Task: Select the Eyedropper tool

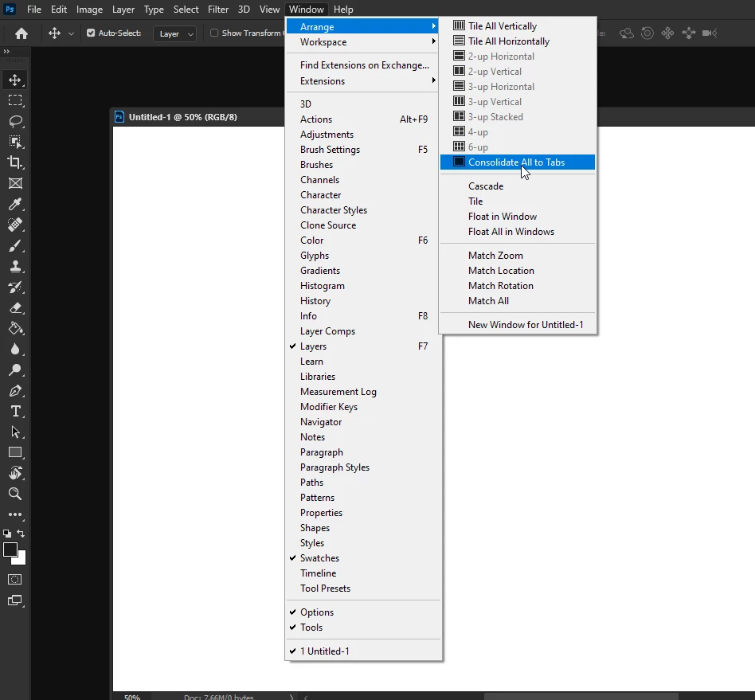Action: pyautogui.click(x=15, y=204)
